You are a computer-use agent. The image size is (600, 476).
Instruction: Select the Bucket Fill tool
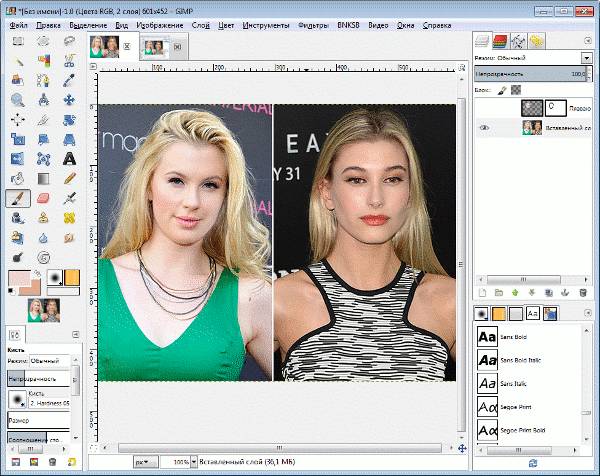(x=18, y=179)
